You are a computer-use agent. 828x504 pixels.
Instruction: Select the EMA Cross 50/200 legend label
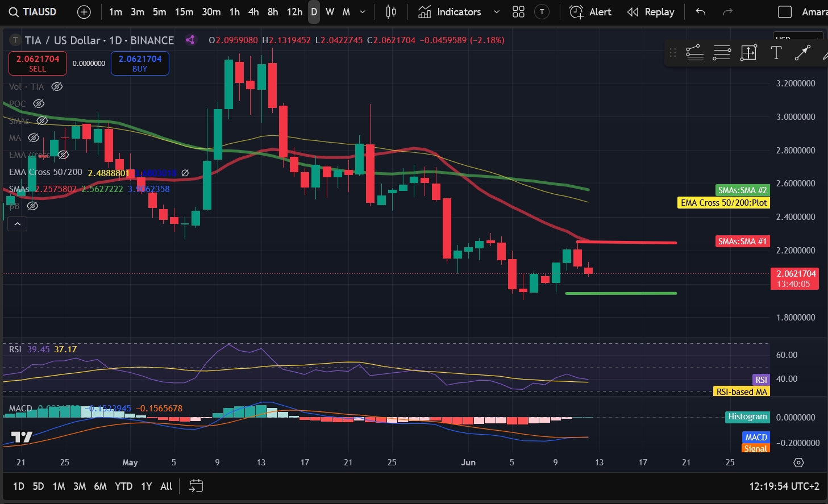pos(45,172)
